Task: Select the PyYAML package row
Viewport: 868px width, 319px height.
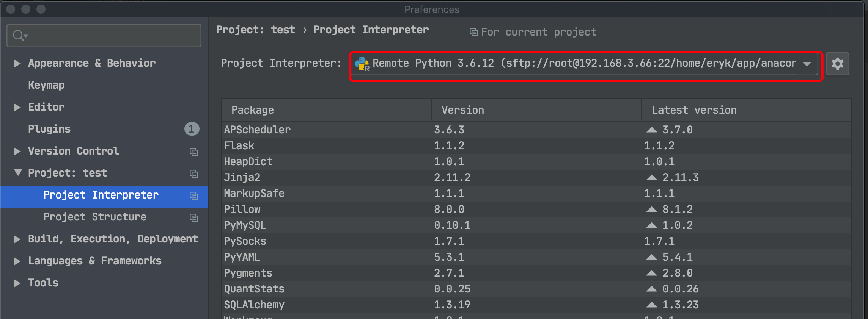Action: [x=536, y=257]
